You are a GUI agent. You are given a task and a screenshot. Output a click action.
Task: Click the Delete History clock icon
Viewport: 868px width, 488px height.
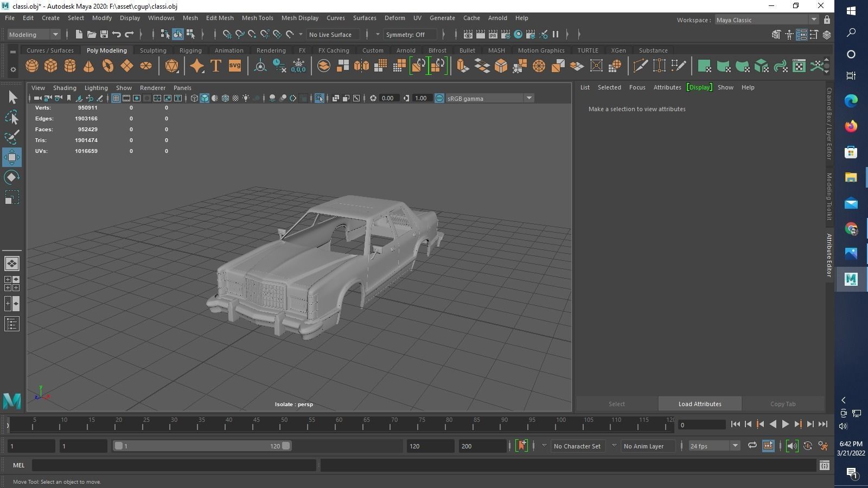[279, 66]
